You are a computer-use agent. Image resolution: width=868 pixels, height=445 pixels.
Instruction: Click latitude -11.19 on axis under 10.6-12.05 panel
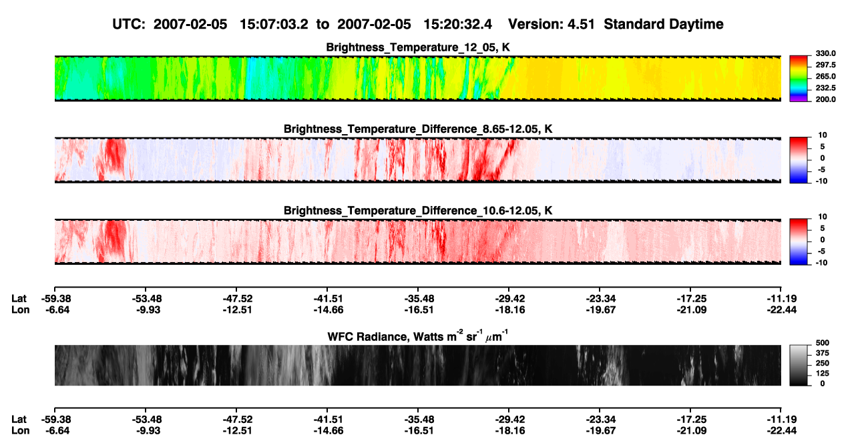pyautogui.click(x=781, y=298)
